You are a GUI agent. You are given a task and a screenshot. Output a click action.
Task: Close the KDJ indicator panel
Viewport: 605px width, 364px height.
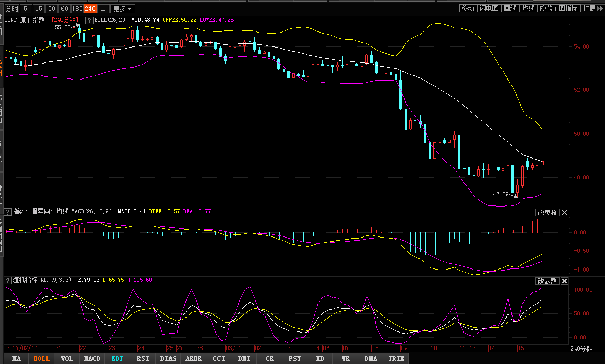pos(564,281)
